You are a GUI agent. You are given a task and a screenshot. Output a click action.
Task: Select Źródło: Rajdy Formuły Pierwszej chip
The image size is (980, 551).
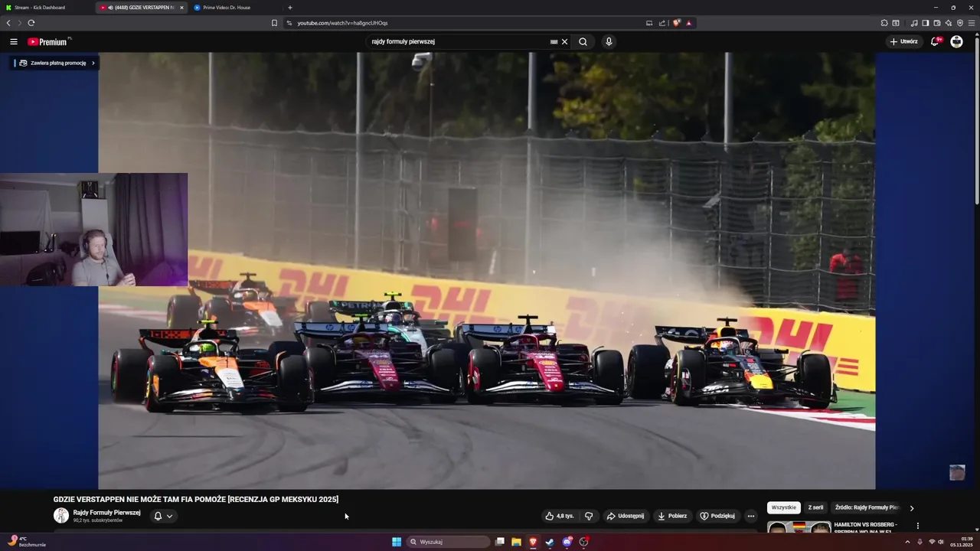point(867,507)
